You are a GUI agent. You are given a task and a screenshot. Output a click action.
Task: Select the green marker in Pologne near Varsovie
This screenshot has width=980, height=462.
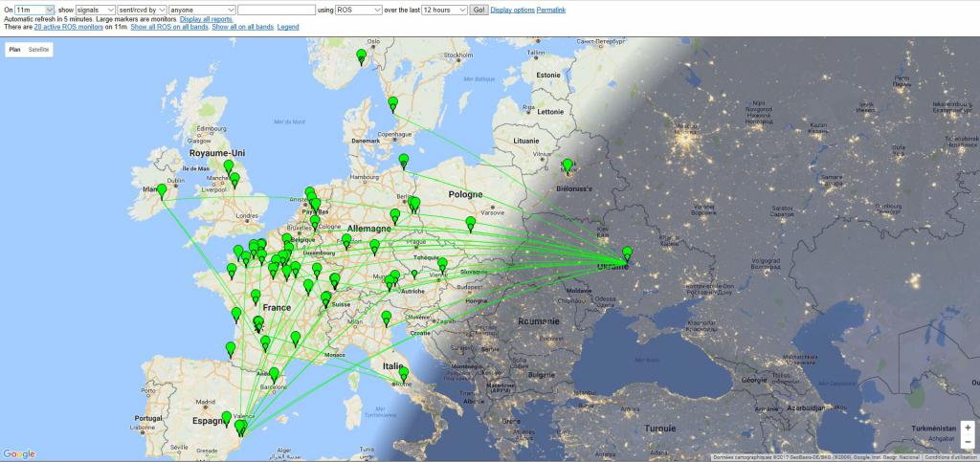coord(471,223)
